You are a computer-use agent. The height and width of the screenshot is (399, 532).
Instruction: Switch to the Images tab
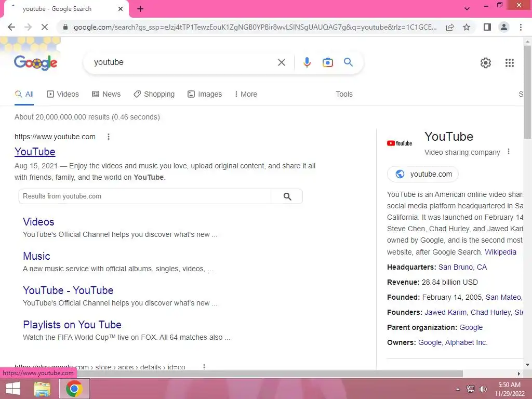click(x=205, y=95)
